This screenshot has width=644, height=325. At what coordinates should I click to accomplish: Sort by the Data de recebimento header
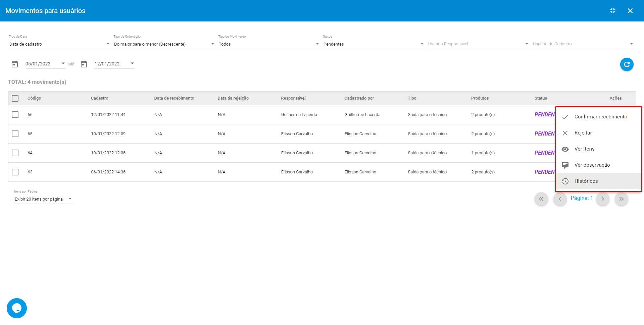[x=174, y=98]
